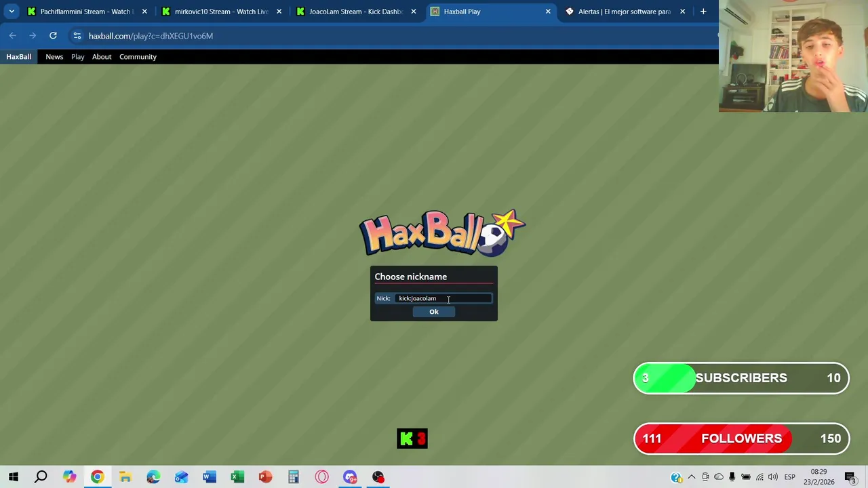Select the Haxball Play tab

(x=490, y=12)
